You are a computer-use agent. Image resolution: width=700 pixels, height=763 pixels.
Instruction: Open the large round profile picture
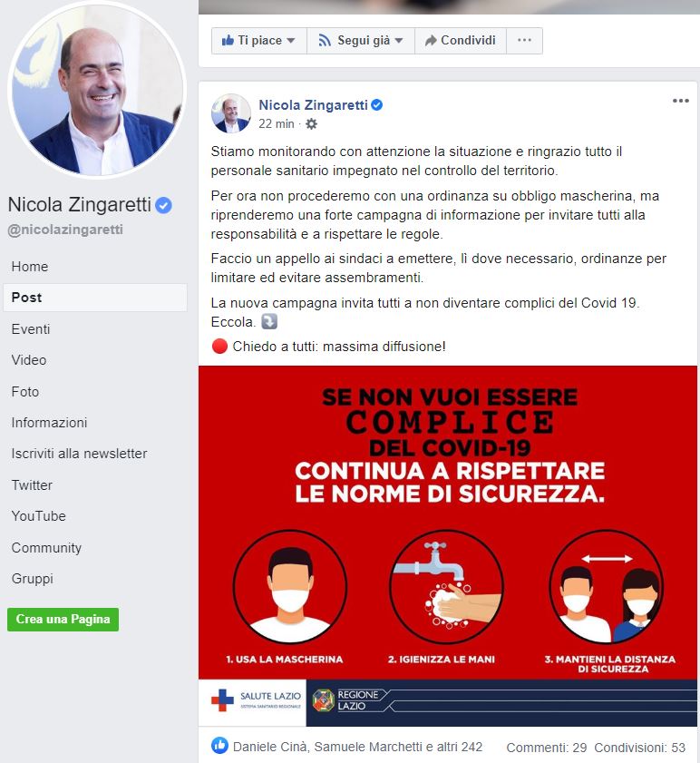97,90
